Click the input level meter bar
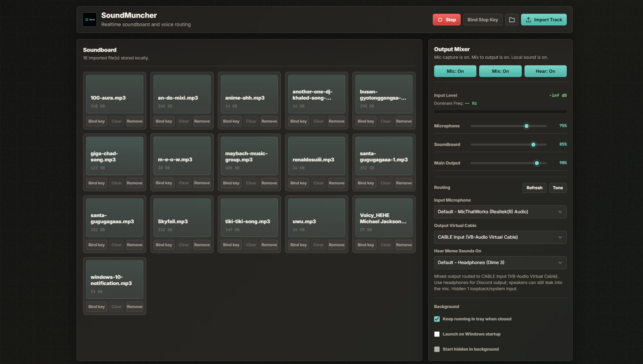This screenshot has height=364, width=643. pos(500,112)
